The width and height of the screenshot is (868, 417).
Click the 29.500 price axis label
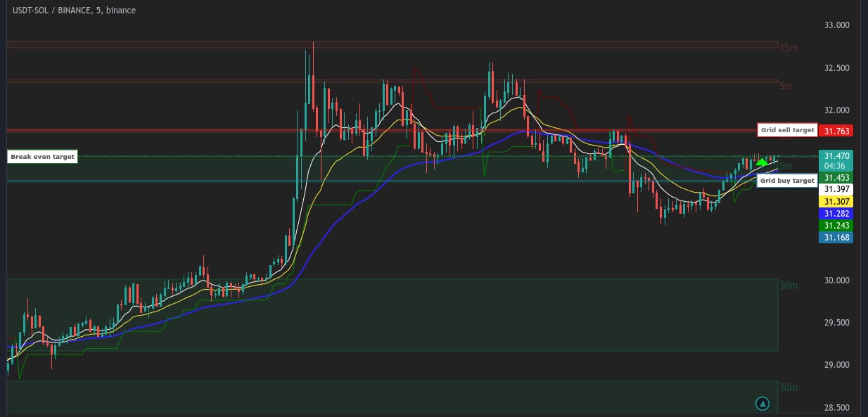[836, 323]
